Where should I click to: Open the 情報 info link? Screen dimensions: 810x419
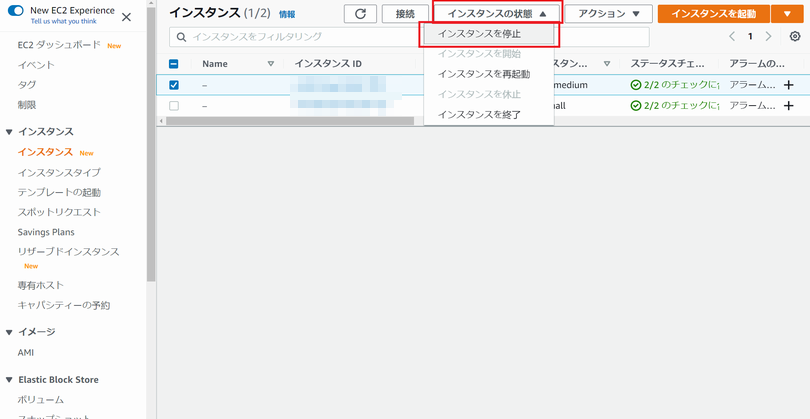[x=287, y=14]
